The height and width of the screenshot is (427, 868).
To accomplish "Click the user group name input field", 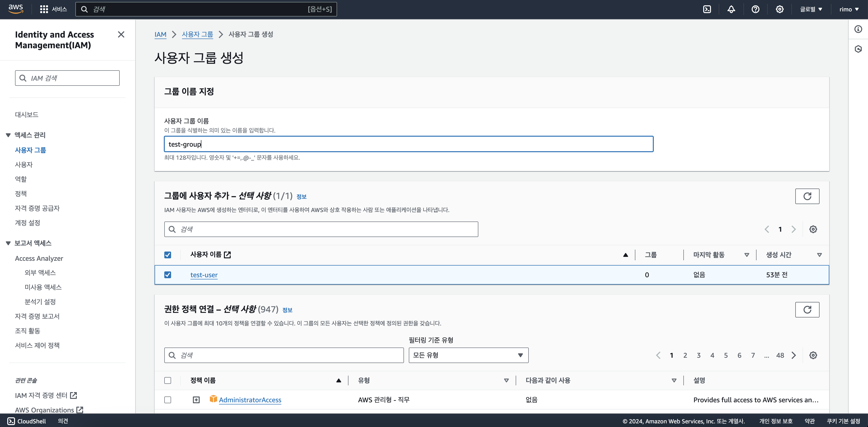I will pos(408,144).
